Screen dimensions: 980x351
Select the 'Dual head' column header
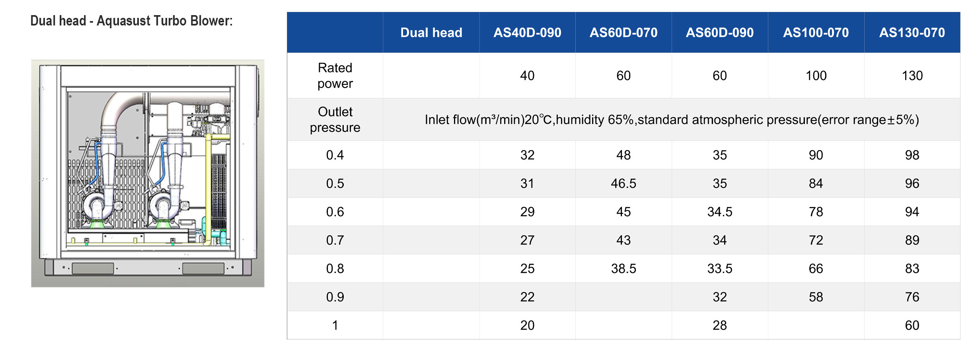coord(431,33)
